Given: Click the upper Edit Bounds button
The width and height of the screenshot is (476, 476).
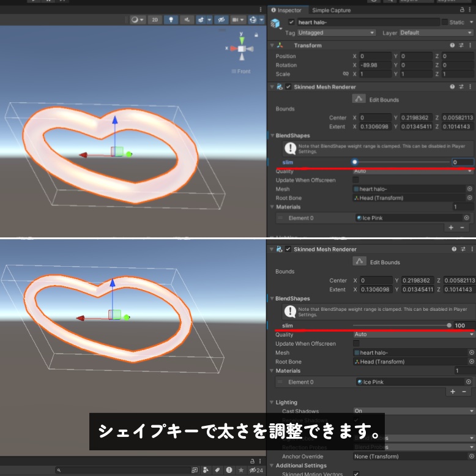Looking at the screenshot, I should pyautogui.click(x=359, y=99).
